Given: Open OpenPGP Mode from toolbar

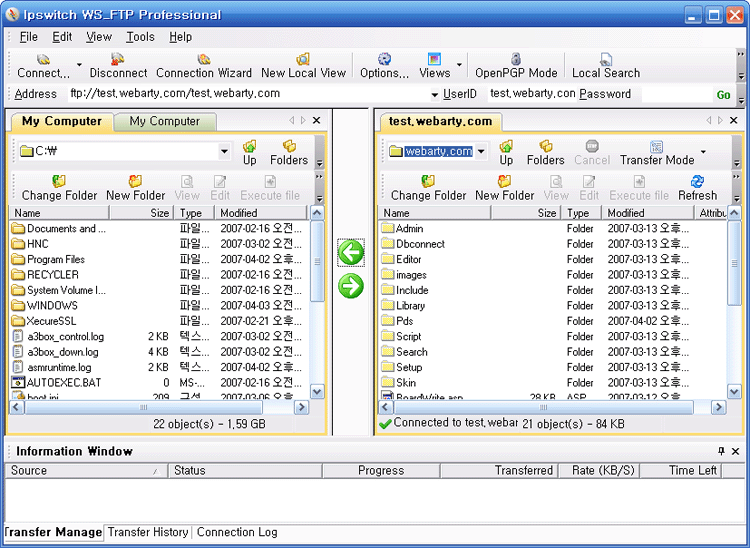Looking at the screenshot, I should click(516, 60).
